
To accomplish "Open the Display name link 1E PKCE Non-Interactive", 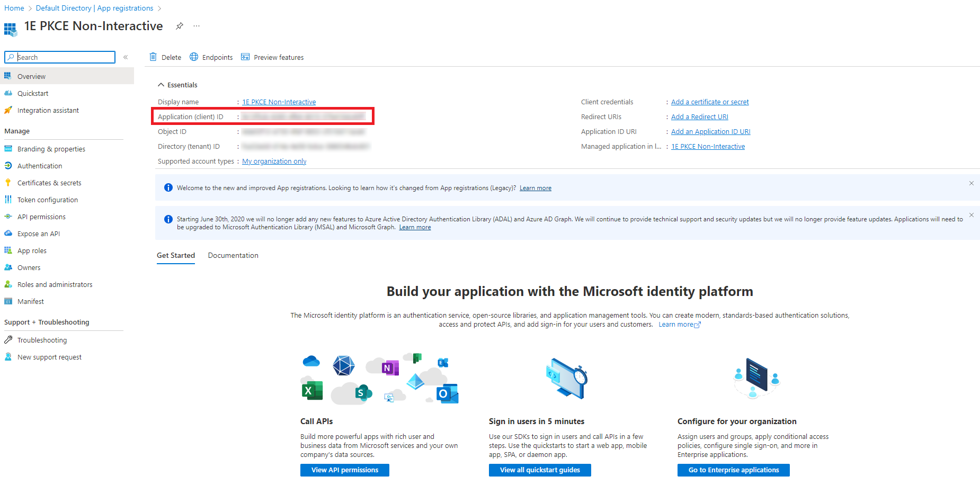I will point(279,102).
